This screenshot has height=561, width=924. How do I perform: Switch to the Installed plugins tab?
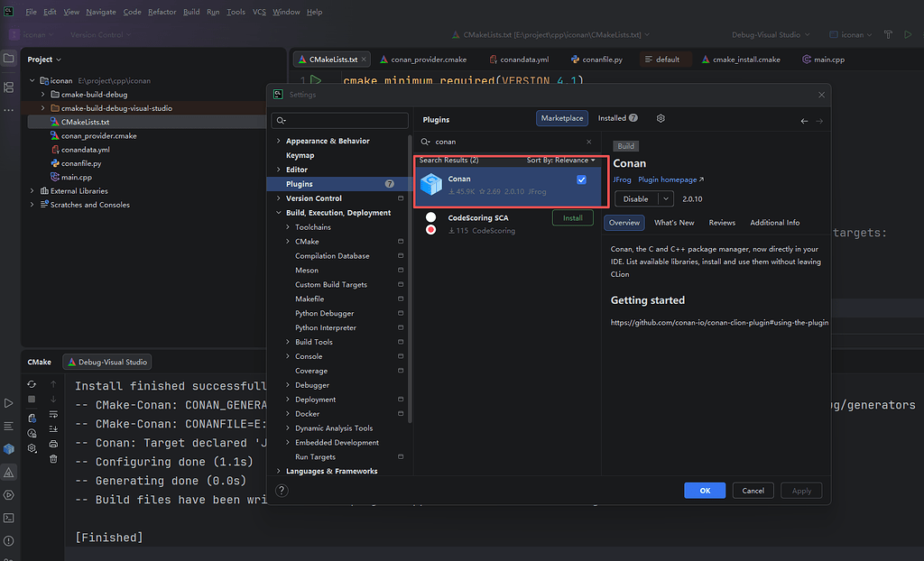click(617, 118)
